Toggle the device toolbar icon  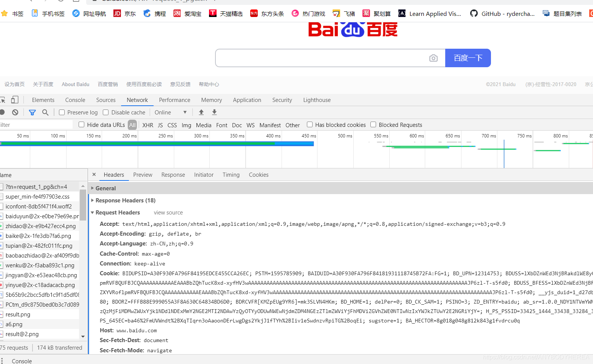15,100
